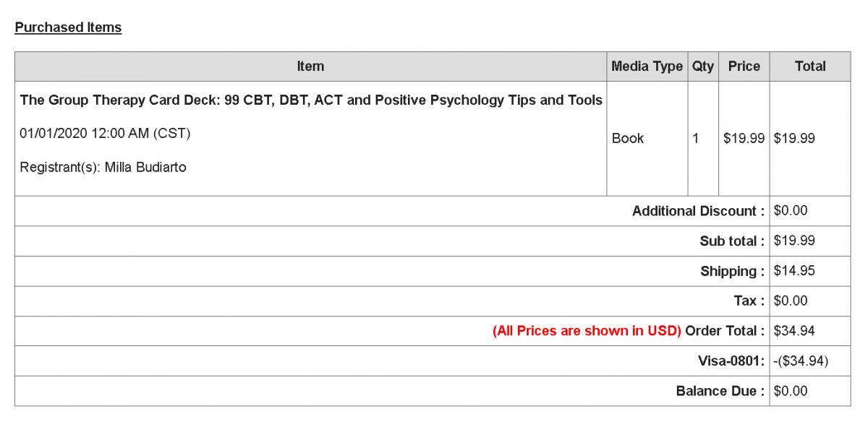Screen dimensions: 868x422
Task: Click the Tax $0.00 value
Action: (x=791, y=301)
